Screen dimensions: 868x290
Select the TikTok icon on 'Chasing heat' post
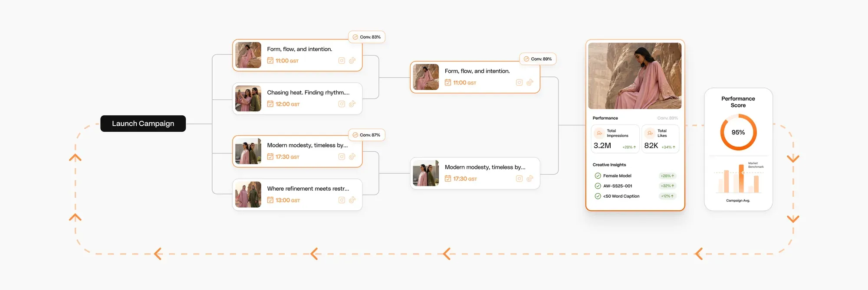pos(352,104)
